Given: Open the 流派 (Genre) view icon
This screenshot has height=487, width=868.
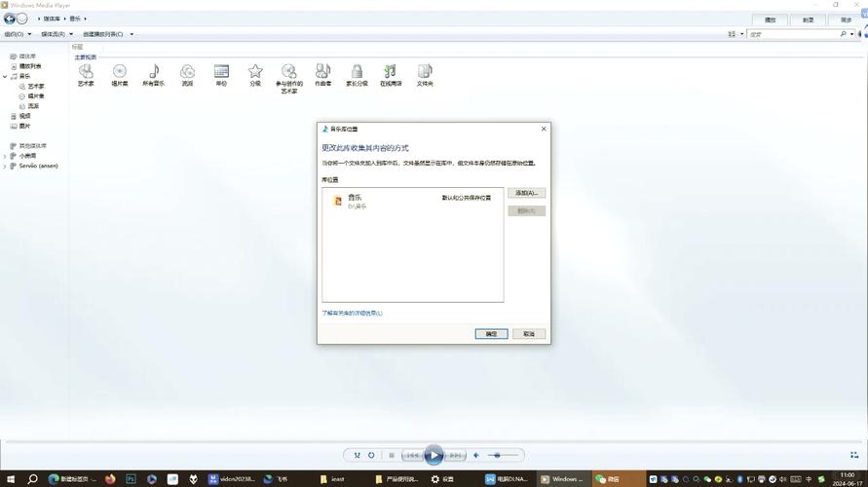Looking at the screenshot, I should coord(188,75).
